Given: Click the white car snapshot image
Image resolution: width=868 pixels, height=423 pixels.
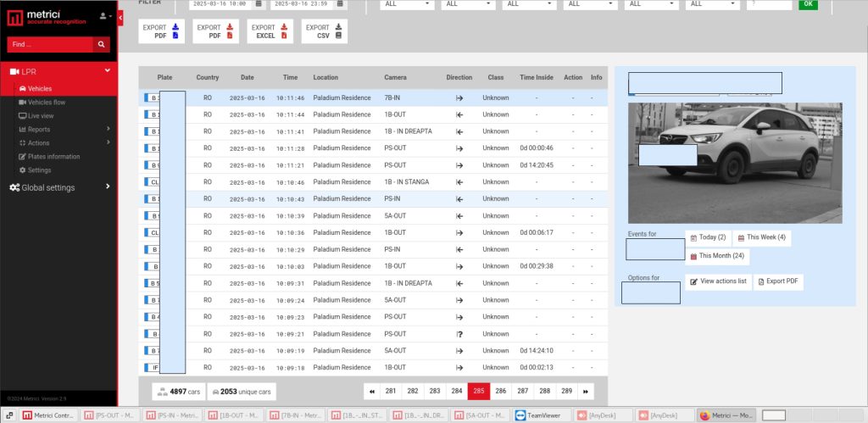Looking at the screenshot, I should tap(735, 162).
